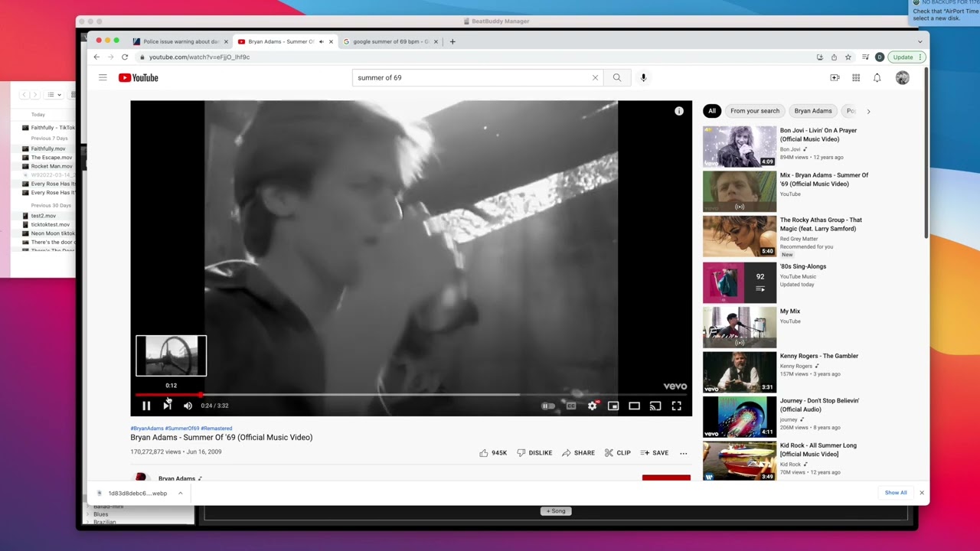Open Chrome tab search dropdown
This screenshot has height=551, width=980.
coord(920,41)
